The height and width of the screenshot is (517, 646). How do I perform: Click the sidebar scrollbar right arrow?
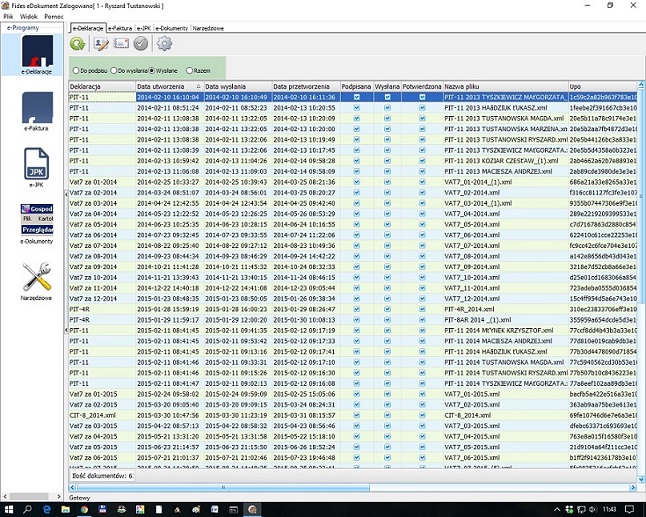(x=59, y=496)
